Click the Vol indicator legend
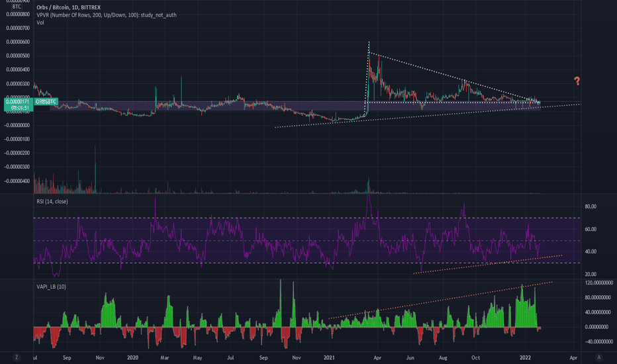 click(x=40, y=23)
